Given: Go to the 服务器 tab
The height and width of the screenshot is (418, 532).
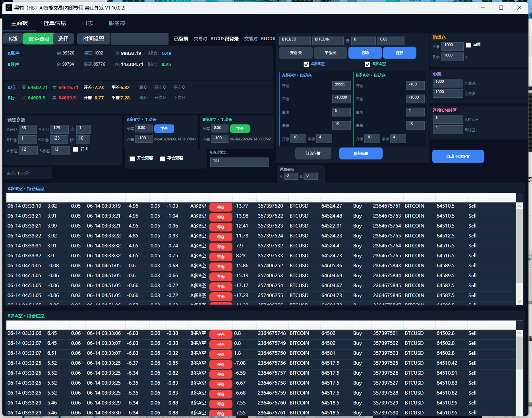Looking at the screenshot, I should point(117,23).
